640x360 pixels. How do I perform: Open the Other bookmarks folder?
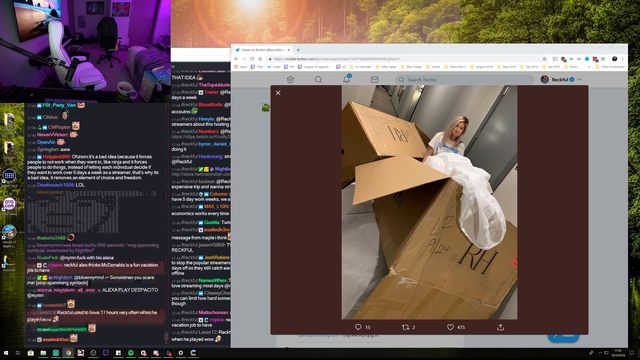click(x=610, y=67)
